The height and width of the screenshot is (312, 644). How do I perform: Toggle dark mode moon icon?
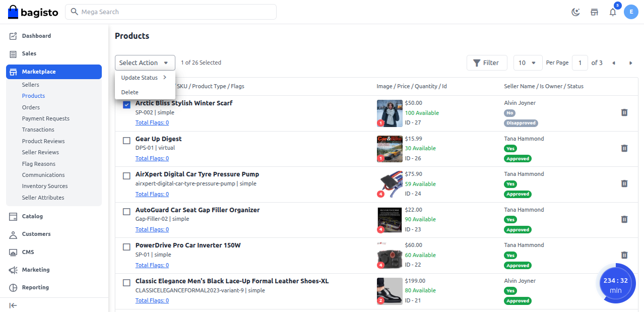[575, 12]
